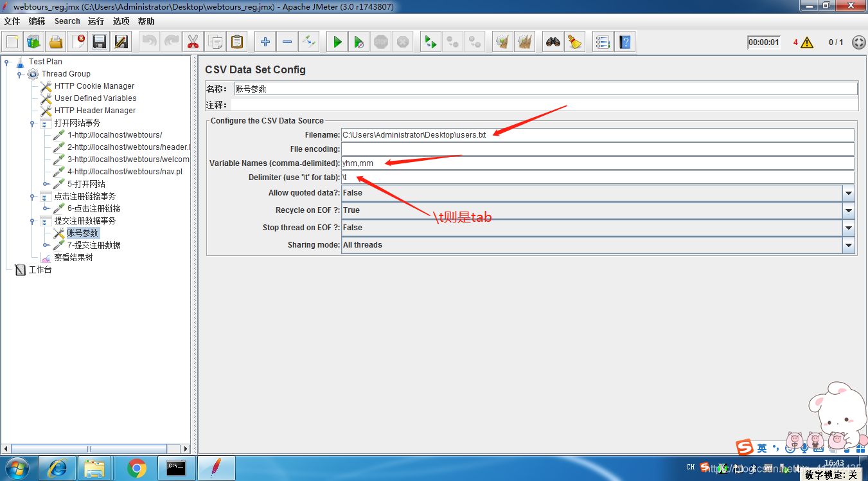Open the Recycle on EOF dropdown

click(x=849, y=210)
